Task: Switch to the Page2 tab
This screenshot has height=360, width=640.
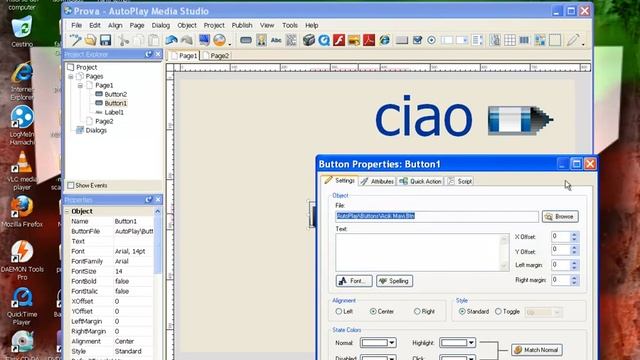Action: 216,56
